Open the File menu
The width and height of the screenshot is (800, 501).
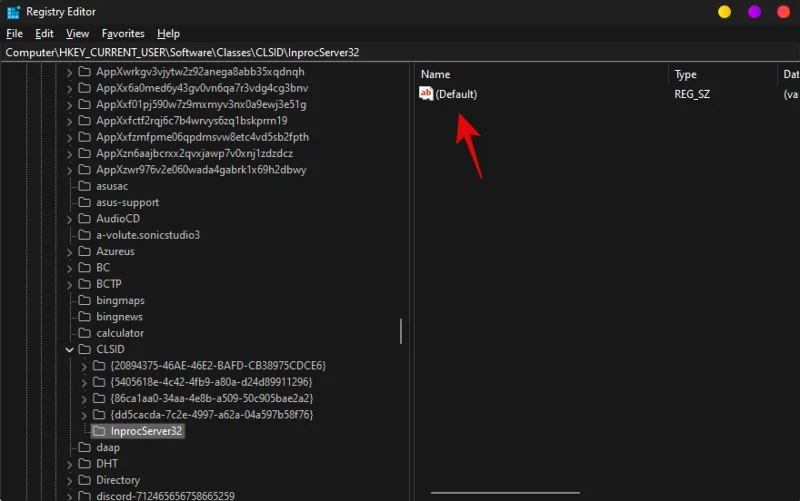point(14,34)
